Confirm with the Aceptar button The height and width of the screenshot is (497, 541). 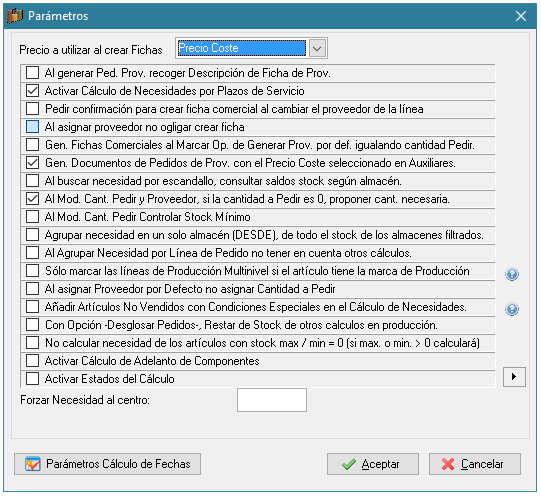[373, 464]
